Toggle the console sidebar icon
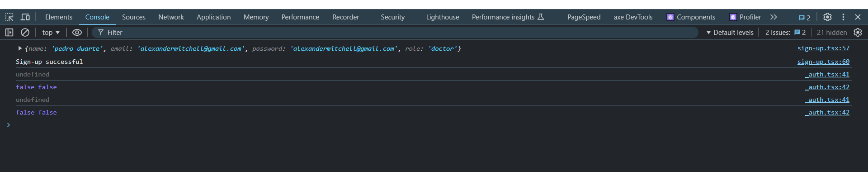The height and width of the screenshot is (172, 868). (x=9, y=33)
